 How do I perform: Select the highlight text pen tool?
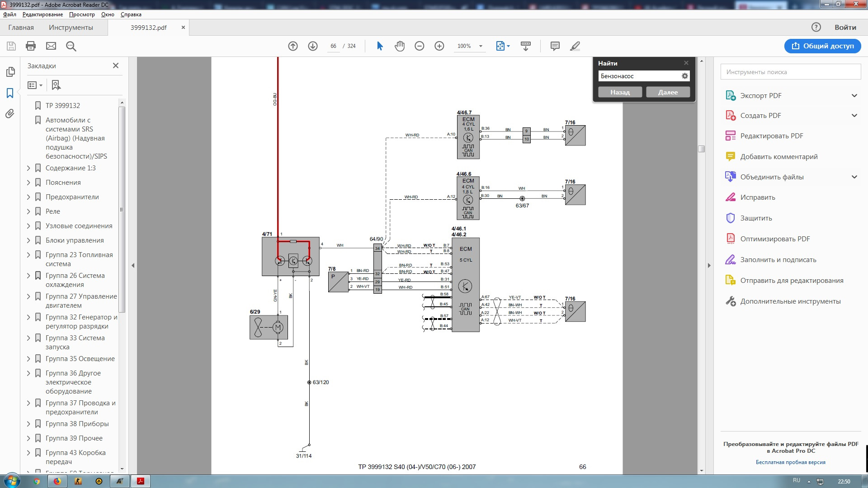tap(575, 46)
